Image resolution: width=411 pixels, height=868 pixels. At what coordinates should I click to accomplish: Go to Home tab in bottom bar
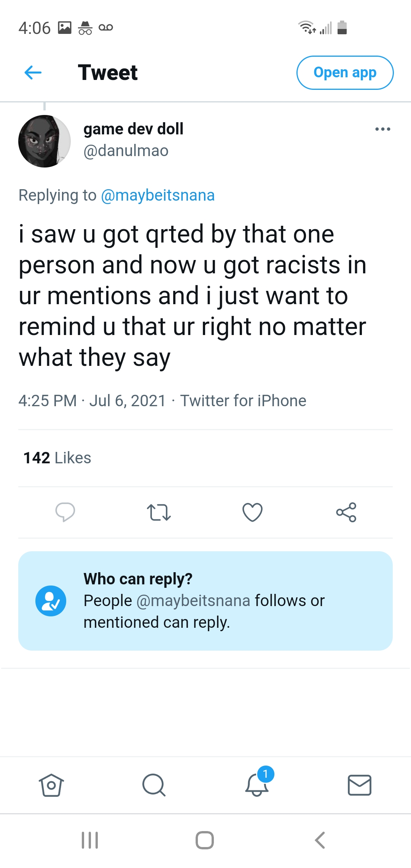[51, 785]
